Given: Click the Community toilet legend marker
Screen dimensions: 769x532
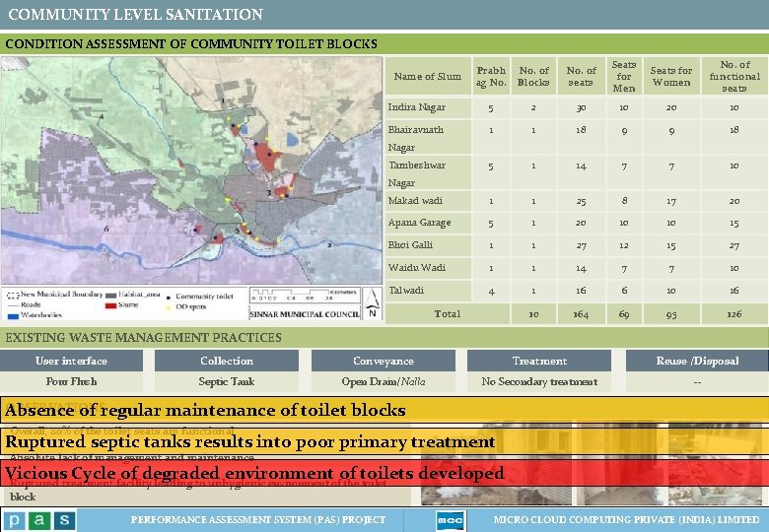Looking at the screenshot, I should (x=169, y=297).
